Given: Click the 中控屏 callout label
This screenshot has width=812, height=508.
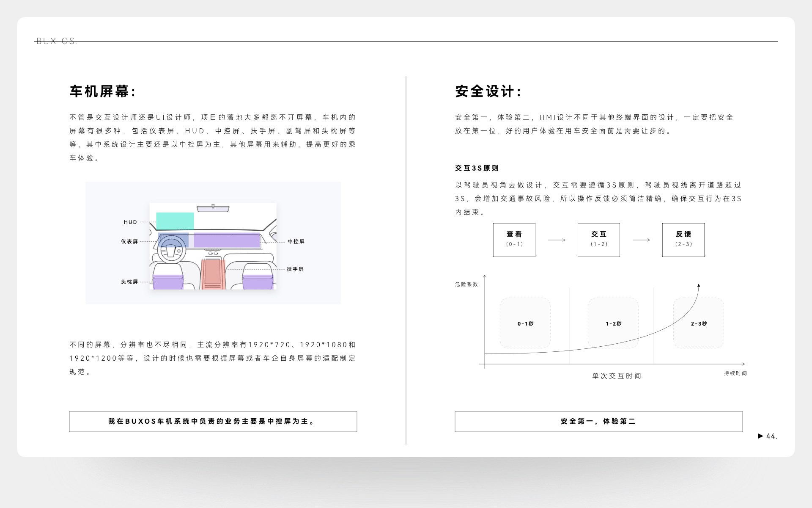Looking at the screenshot, I should pyautogui.click(x=295, y=242).
